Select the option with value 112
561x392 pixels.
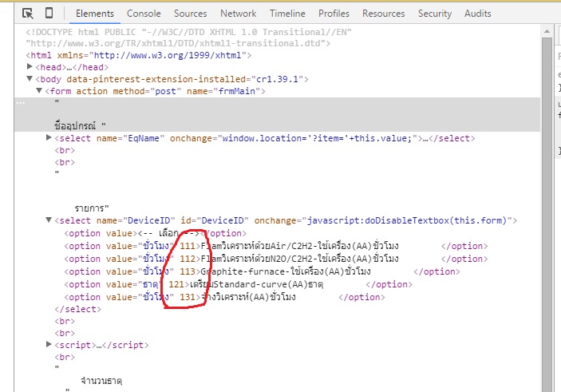(x=276, y=259)
